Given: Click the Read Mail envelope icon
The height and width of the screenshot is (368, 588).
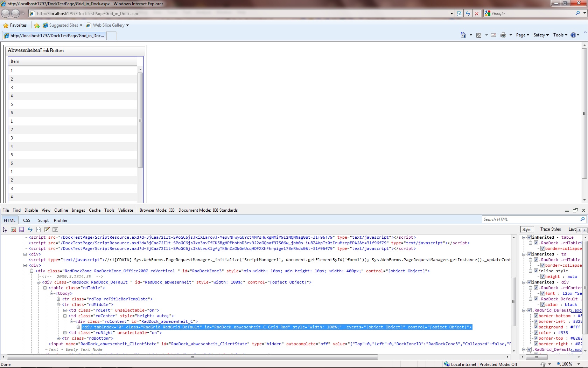Looking at the screenshot, I should (x=493, y=35).
